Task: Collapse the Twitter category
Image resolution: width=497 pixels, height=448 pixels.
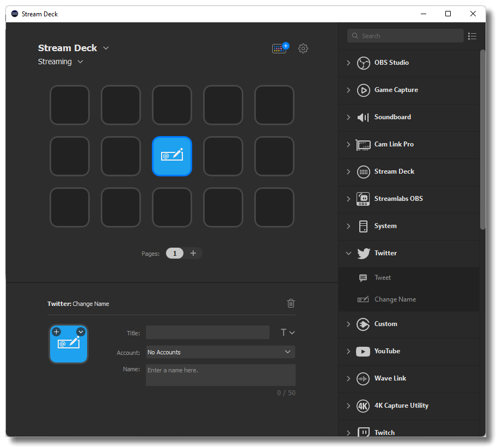Action: pyautogui.click(x=348, y=253)
